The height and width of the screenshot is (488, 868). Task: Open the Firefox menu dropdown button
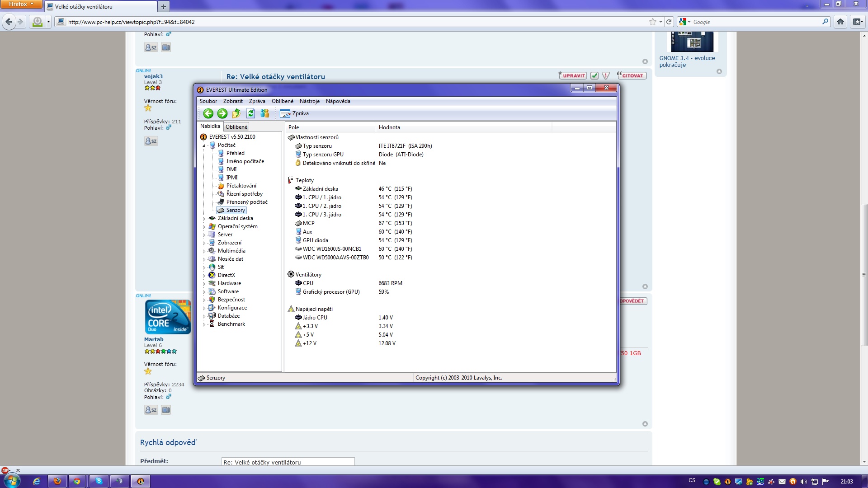point(21,4)
